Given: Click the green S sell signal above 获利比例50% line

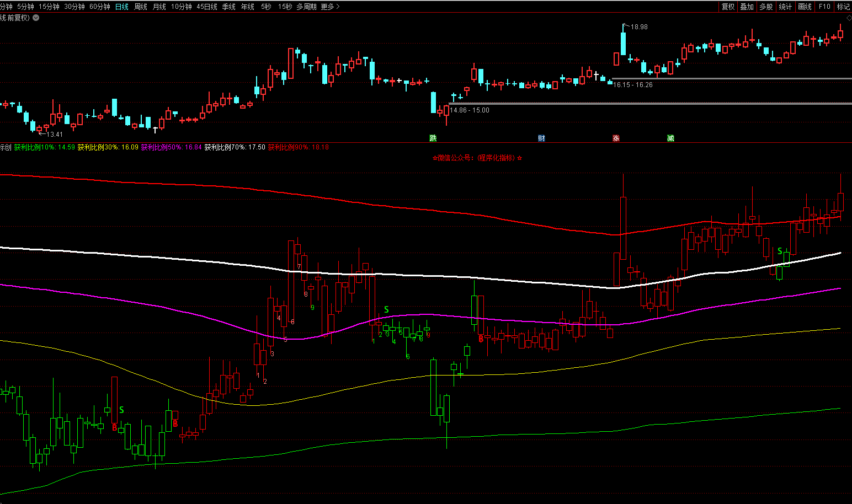Looking at the screenshot, I should (386, 310).
